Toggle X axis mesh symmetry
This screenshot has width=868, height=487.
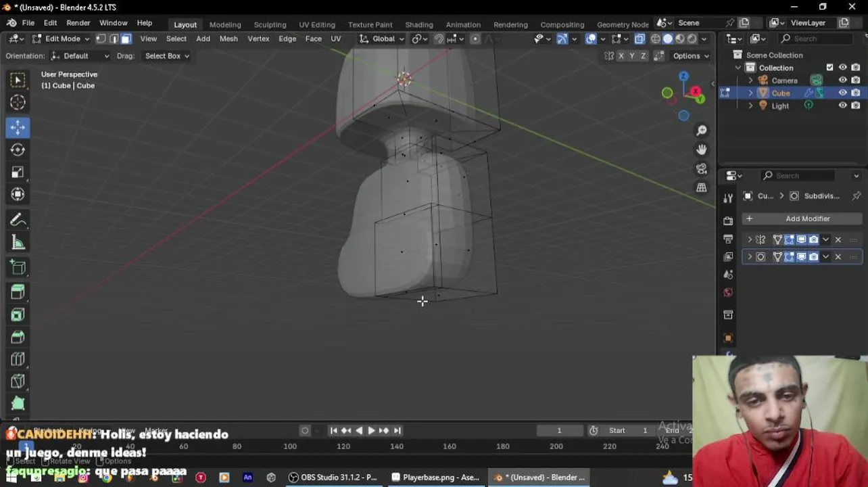[621, 56]
